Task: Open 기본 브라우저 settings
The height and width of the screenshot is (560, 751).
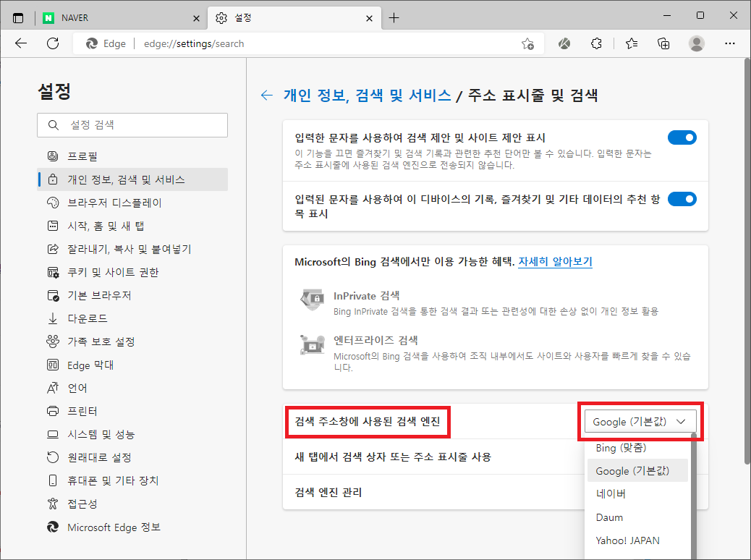Action: 132,296
